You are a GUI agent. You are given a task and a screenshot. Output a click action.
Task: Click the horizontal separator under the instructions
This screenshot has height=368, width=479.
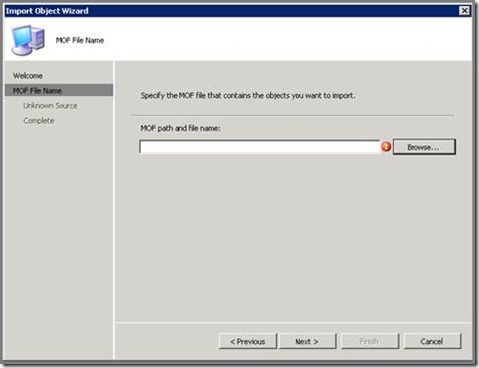pos(292,116)
